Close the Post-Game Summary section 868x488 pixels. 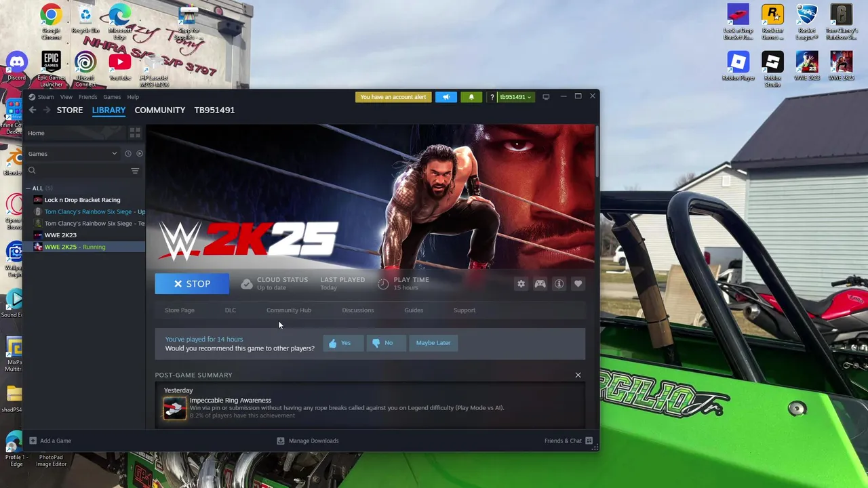tap(578, 375)
